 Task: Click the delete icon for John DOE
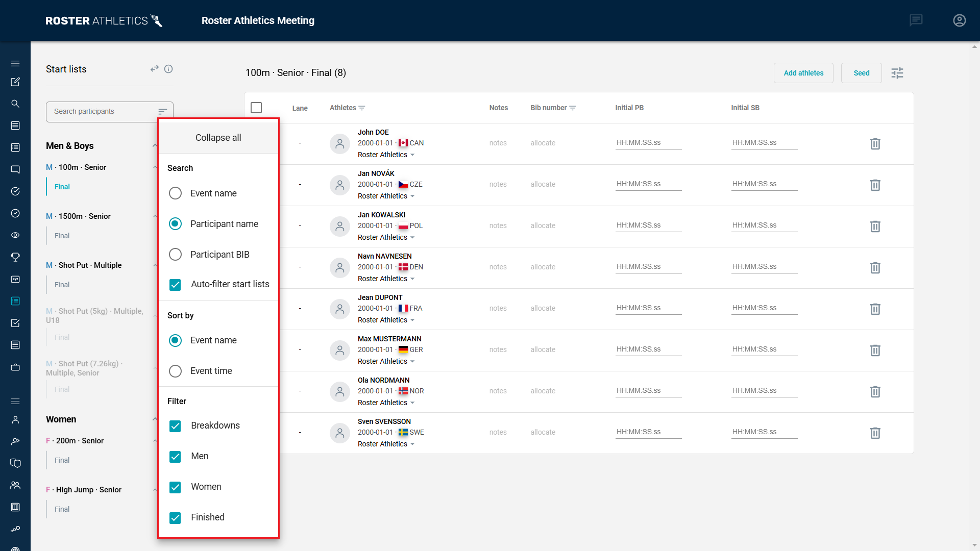(x=875, y=144)
